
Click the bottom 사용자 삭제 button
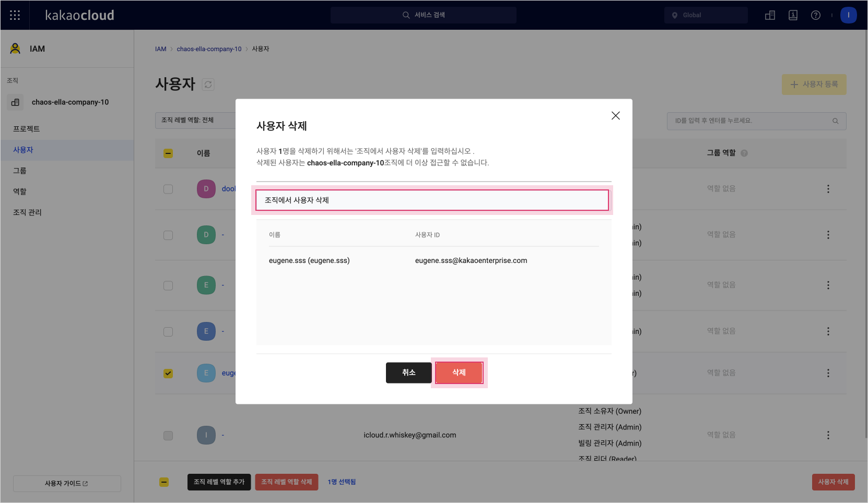pos(834,482)
